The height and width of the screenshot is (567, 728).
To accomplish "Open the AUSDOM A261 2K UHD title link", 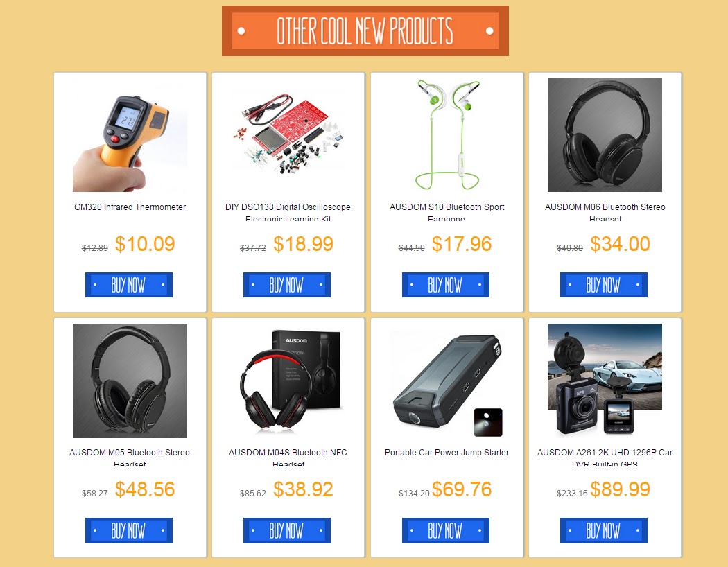I will (x=605, y=457).
